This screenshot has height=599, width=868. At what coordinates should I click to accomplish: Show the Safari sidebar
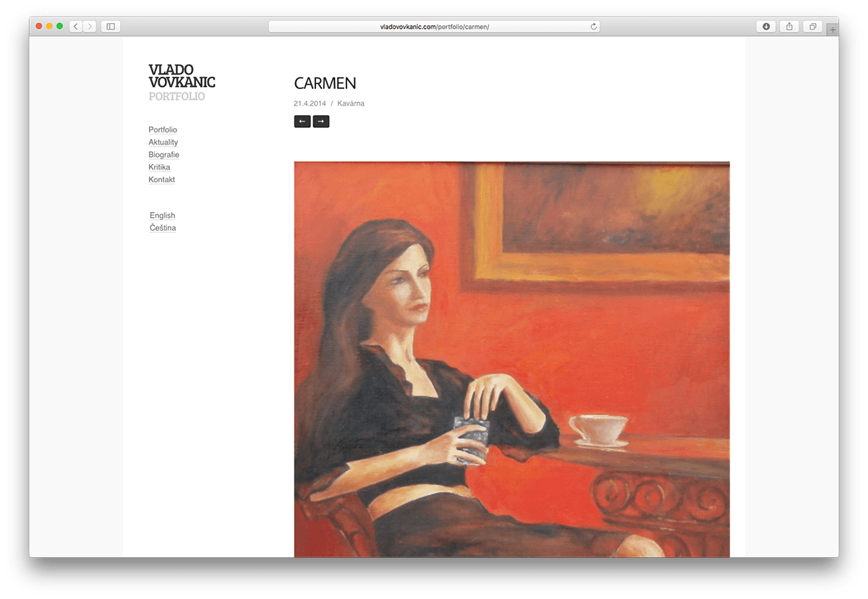coord(111,27)
